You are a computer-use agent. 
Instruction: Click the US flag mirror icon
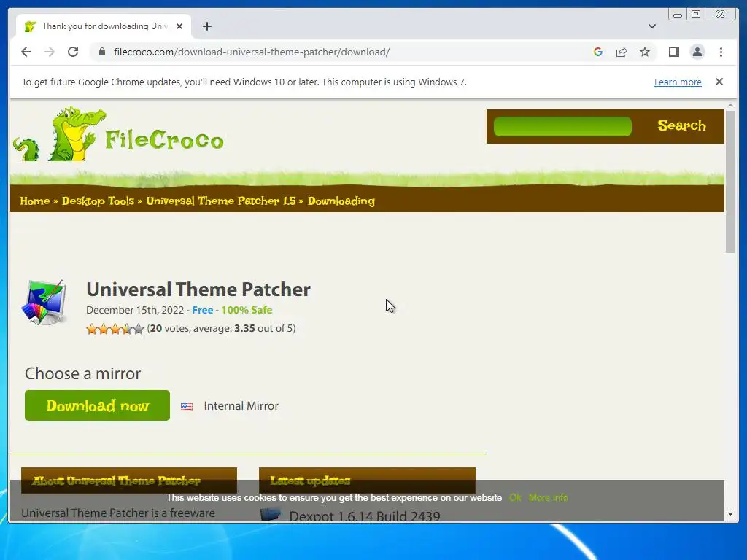point(187,407)
